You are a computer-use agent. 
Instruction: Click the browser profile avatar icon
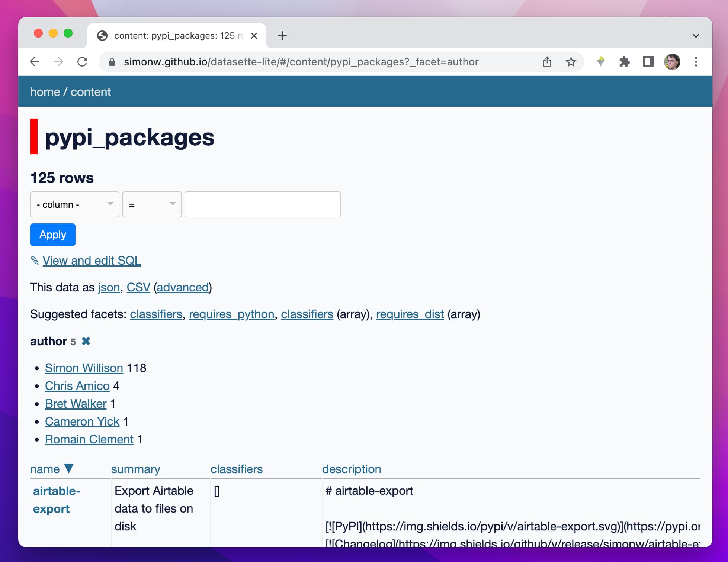pyautogui.click(x=674, y=61)
